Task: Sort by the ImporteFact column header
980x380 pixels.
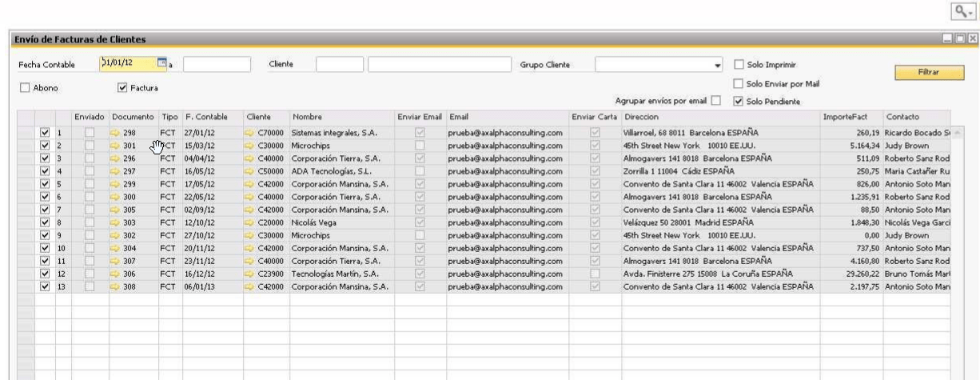Action: pyautogui.click(x=840, y=117)
